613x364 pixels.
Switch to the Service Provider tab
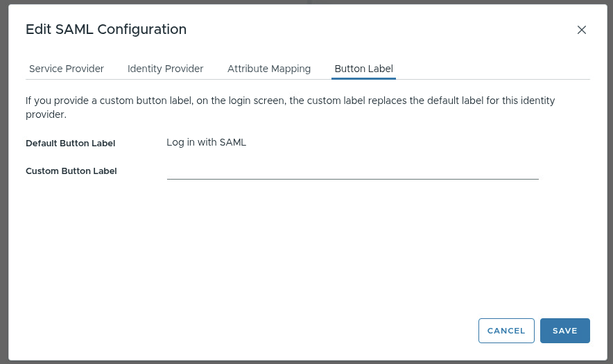pyautogui.click(x=67, y=69)
